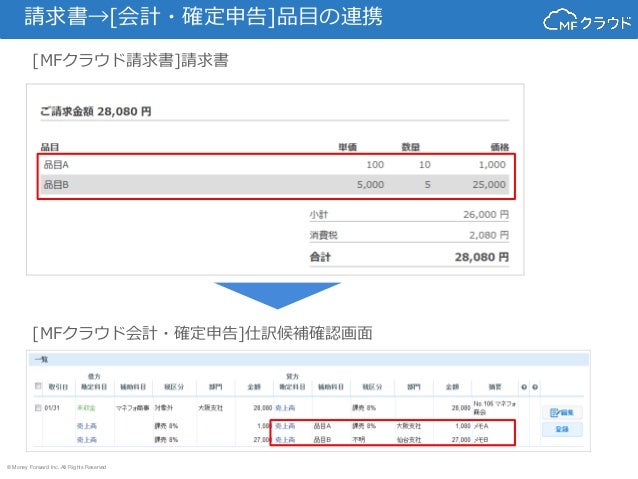Image resolution: width=638 pixels, height=479 pixels.
Task: Click the [MFクラウド請求書]請求書 section title
Action: tap(131, 61)
